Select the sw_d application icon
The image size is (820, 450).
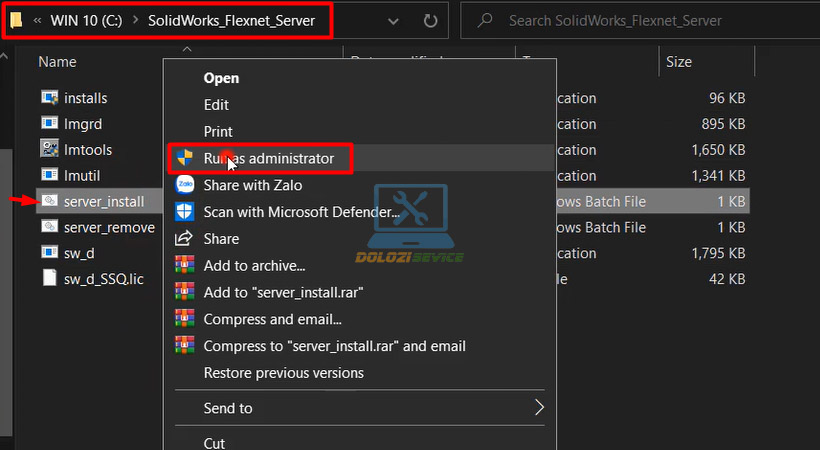pos(49,253)
